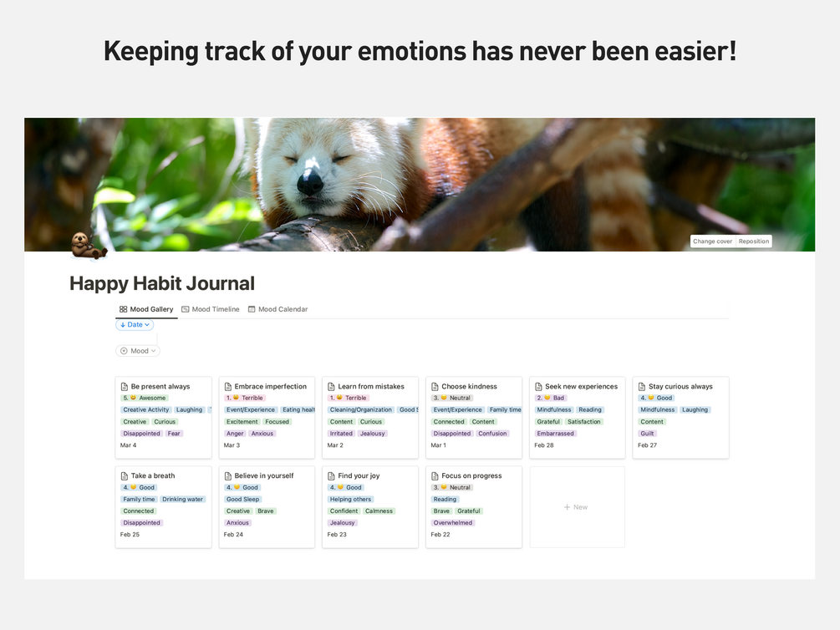Click the Mood Calendar view icon
840x630 pixels.
(252, 309)
